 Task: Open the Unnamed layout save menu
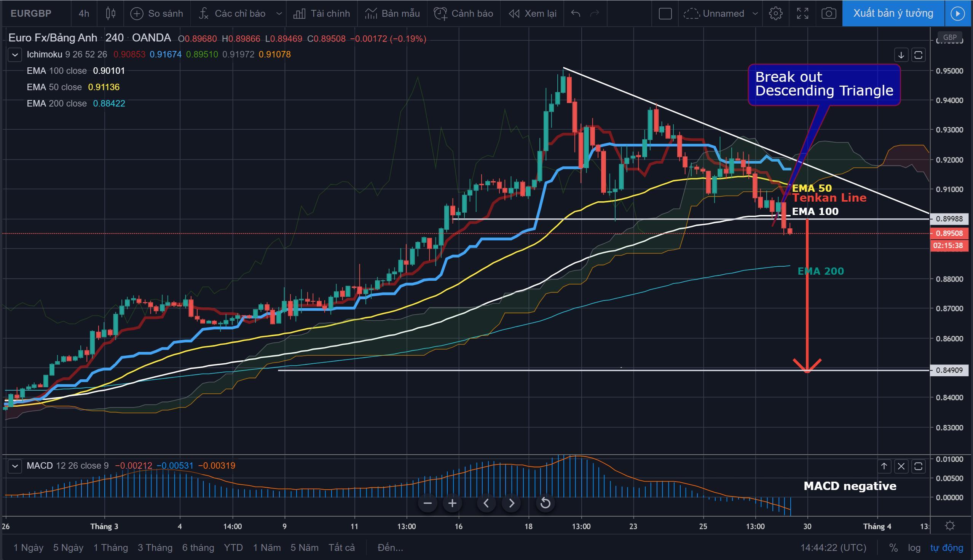[x=721, y=13]
